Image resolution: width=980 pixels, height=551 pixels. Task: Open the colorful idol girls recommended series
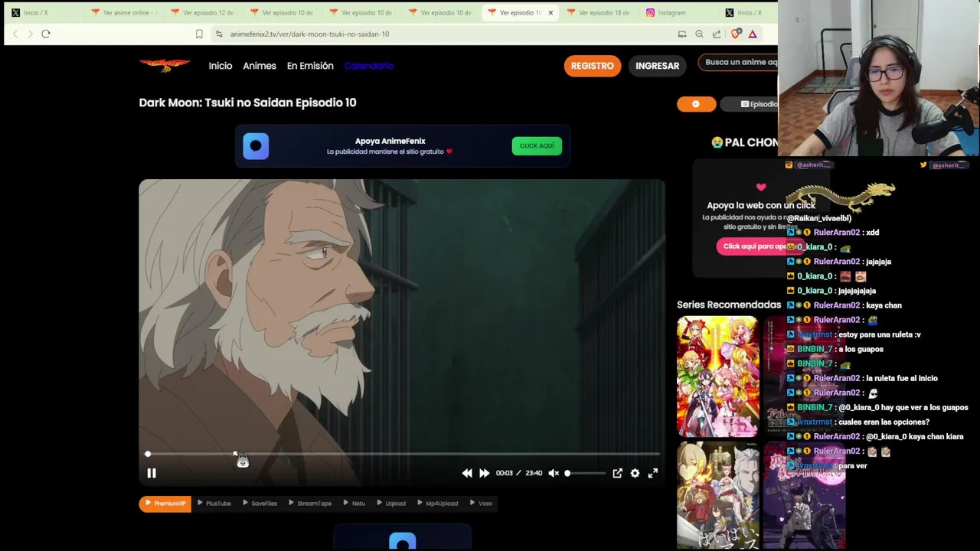point(717,377)
